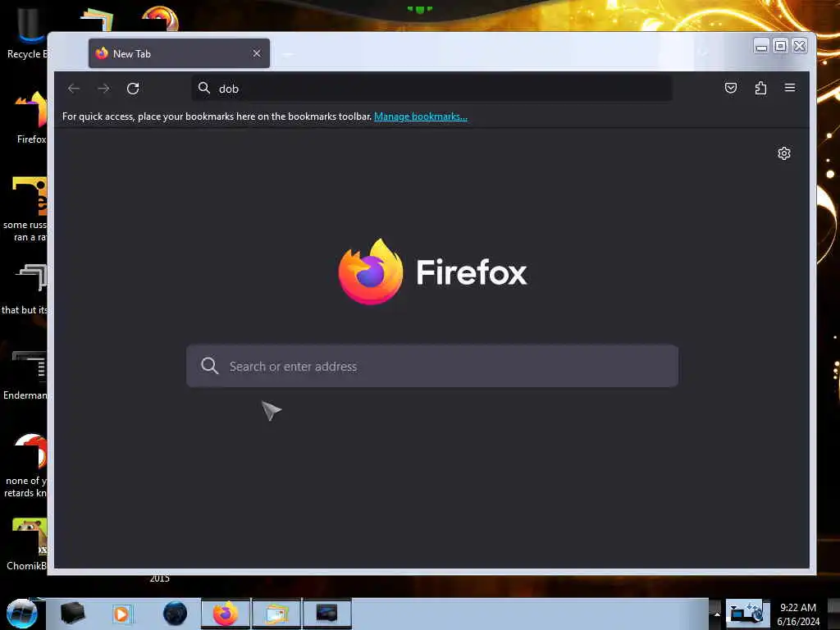Open the dark globe taskbar icon
The height and width of the screenshot is (630, 840).
pos(176,614)
